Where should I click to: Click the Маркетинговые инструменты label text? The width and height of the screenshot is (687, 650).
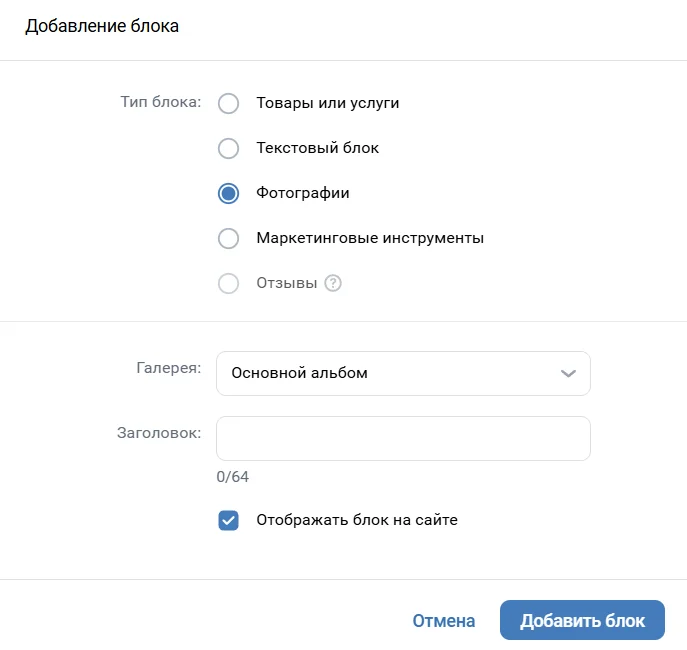coord(370,238)
